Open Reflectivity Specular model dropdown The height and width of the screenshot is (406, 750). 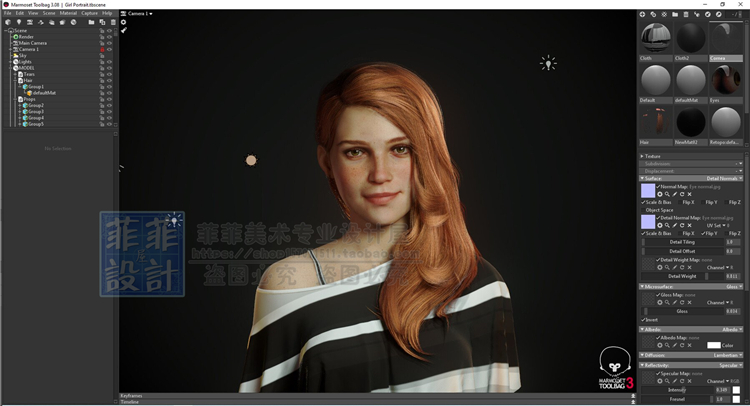(730, 365)
